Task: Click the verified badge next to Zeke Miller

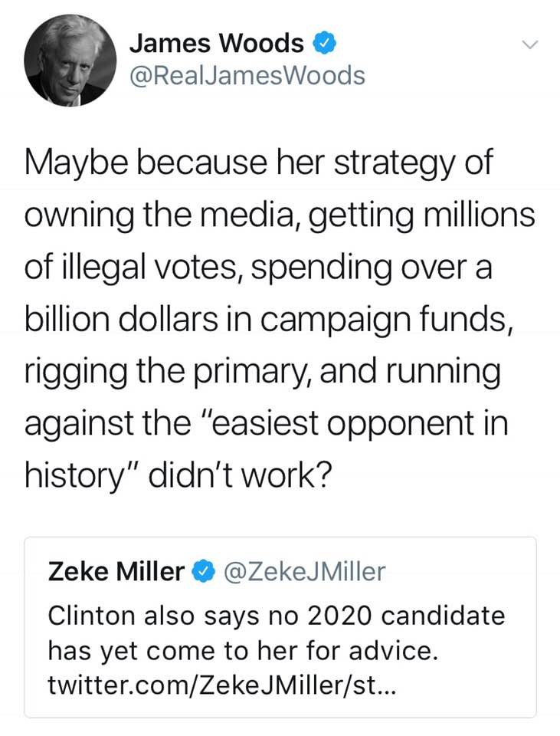Action: 203,571
